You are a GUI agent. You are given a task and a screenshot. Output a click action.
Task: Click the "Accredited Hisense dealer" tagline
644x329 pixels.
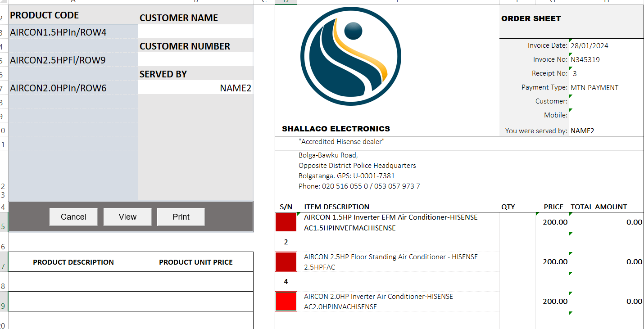click(x=341, y=142)
